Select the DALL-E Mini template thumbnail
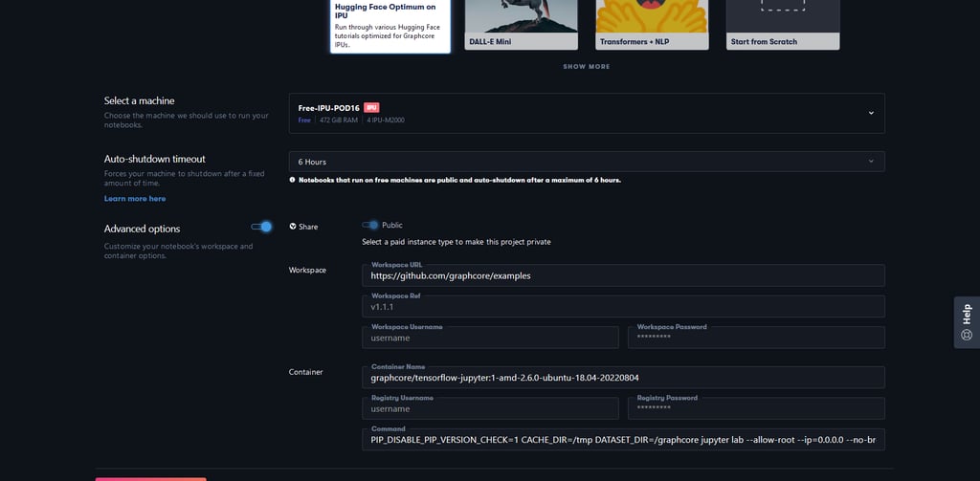Screen dimensions: 980x481 pyautogui.click(x=522, y=24)
